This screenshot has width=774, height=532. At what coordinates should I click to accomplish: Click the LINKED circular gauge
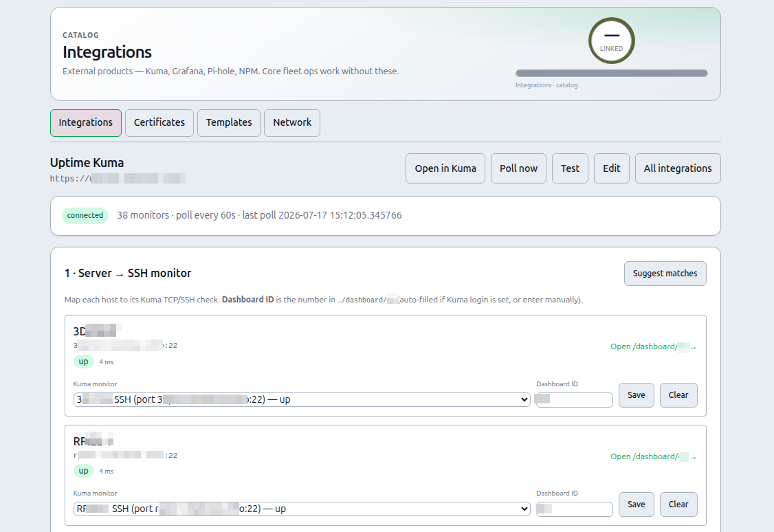(x=612, y=41)
